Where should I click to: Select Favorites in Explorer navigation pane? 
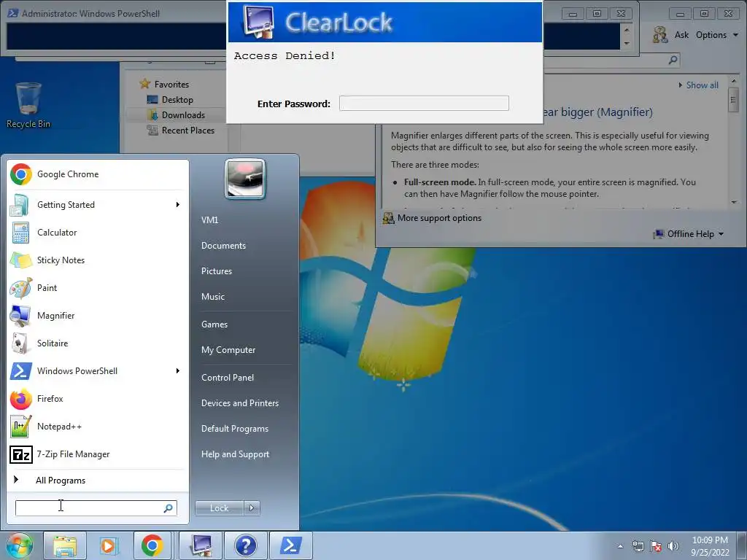165,85
